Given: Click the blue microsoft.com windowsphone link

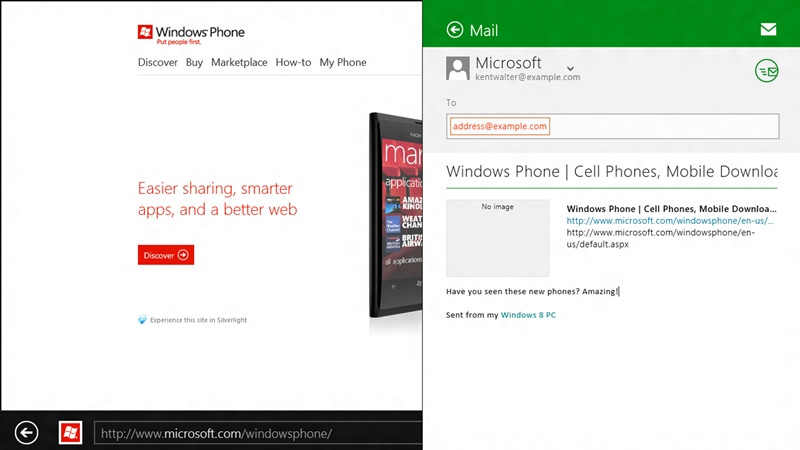Looking at the screenshot, I should (670, 221).
